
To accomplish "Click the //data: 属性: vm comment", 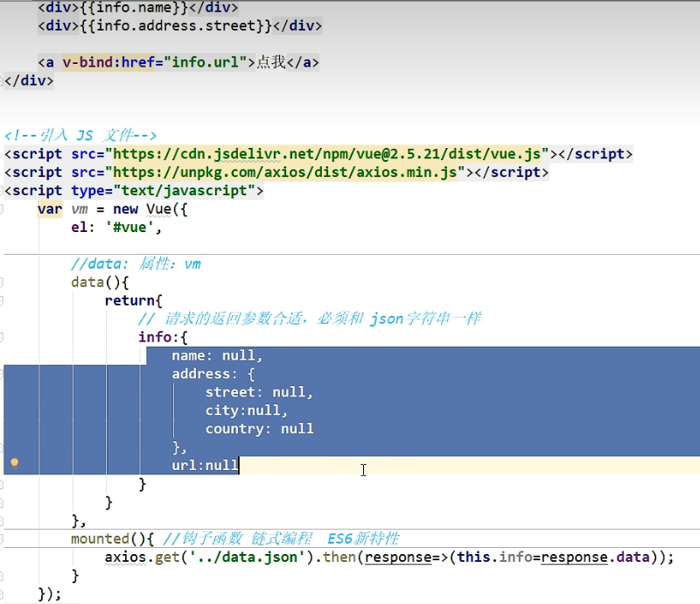I will (136, 264).
